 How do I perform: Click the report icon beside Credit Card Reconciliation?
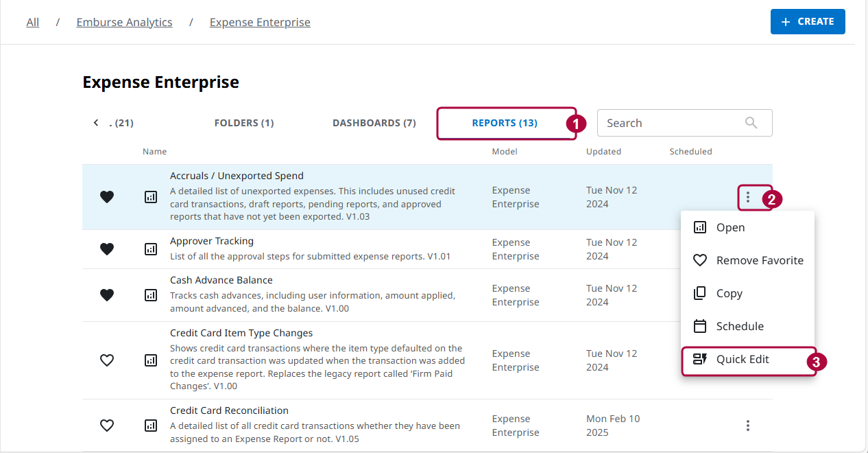pyautogui.click(x=151, y=426)
